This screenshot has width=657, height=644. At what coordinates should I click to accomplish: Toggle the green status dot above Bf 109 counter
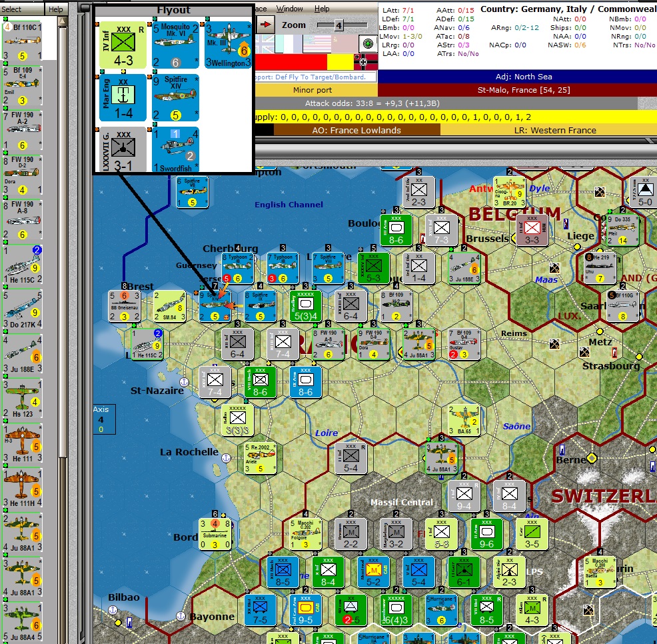pos(6,63)
